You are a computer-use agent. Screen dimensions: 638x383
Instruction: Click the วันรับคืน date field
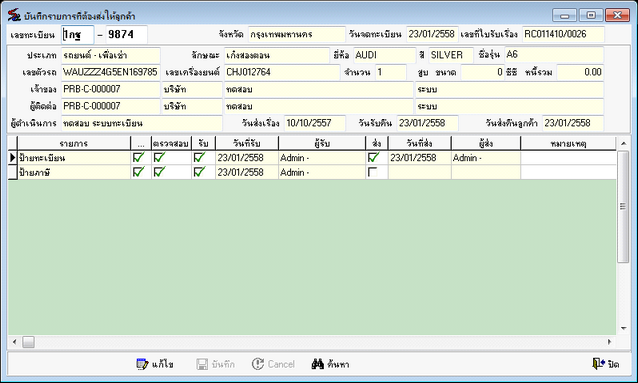pos(427,123)
